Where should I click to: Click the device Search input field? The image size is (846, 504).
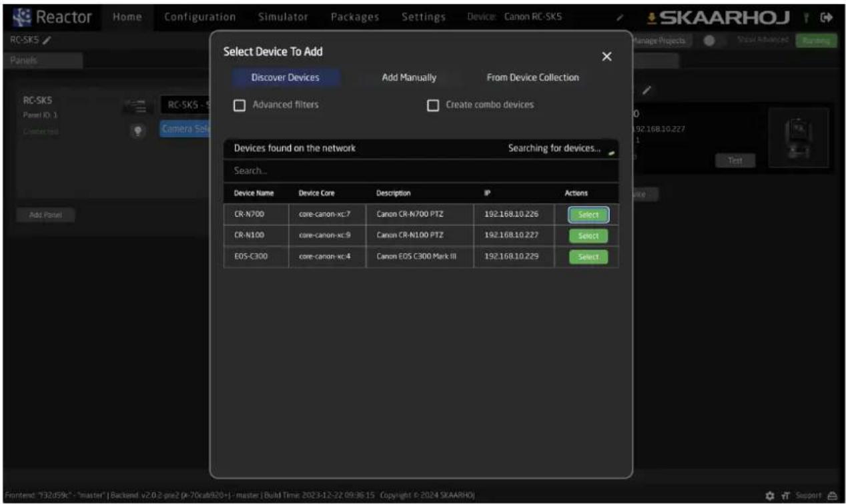tap(421, 171)
